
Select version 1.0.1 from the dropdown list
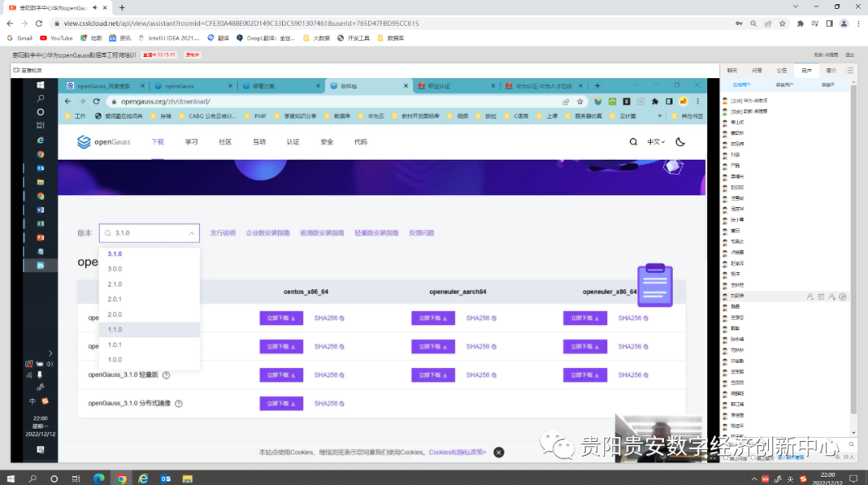coord(149,345)
